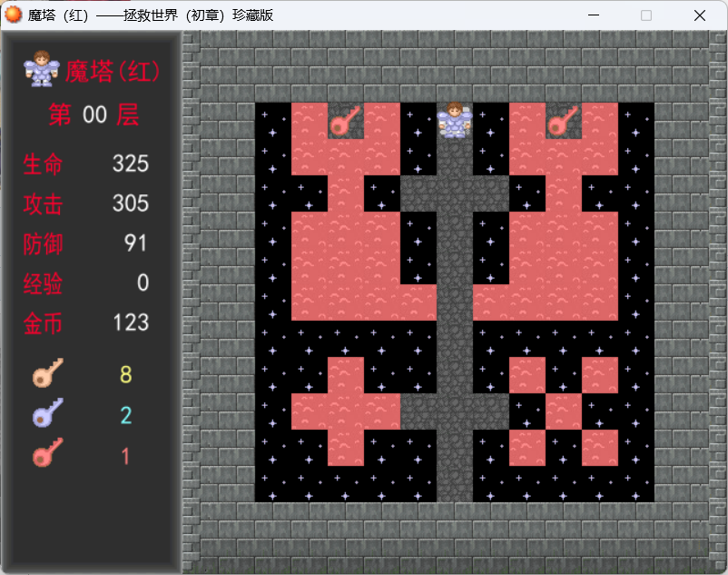Minimize the game window
The height and width of the screenshot is (575, 728).
(594, 15)
